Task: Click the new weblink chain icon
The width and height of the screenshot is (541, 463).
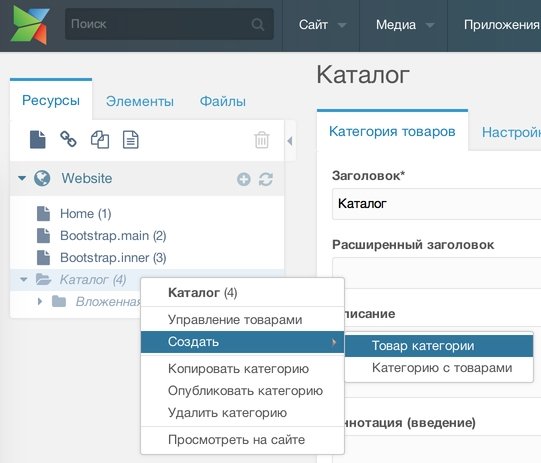Action: coord(68,139)
